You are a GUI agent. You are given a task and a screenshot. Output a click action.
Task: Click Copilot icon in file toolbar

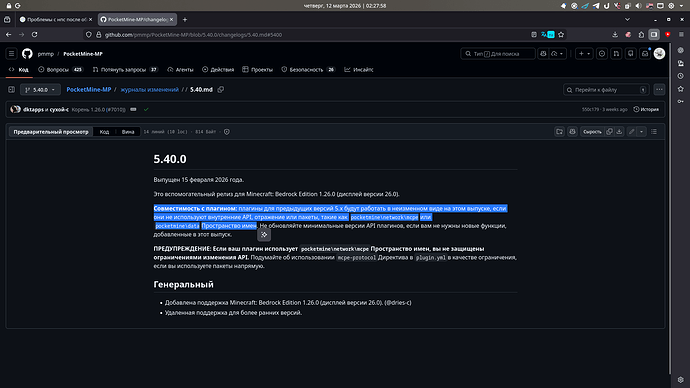pos(573,132)
